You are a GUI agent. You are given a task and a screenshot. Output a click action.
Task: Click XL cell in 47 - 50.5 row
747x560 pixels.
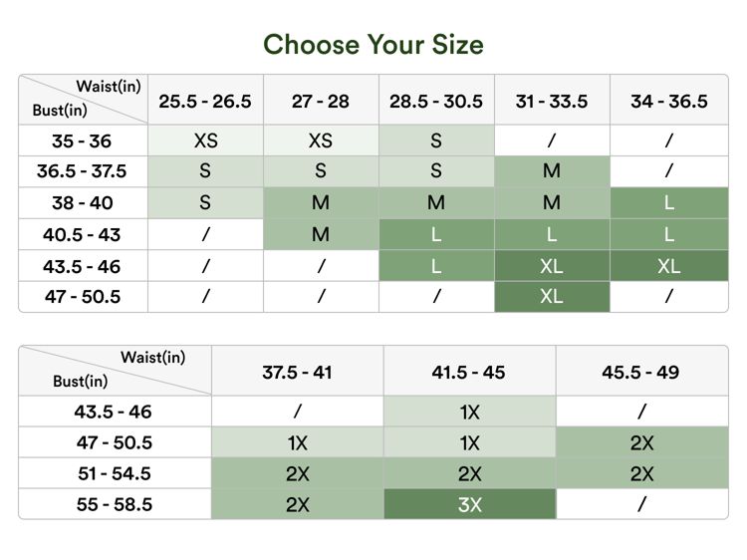tap(552, 297)
